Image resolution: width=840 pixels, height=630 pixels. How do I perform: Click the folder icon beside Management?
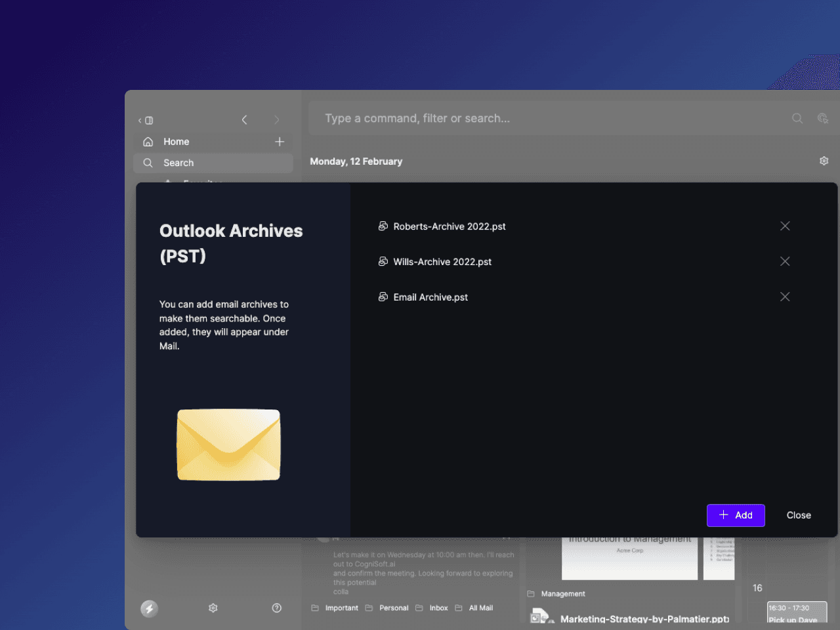click(x=531, y=594)
